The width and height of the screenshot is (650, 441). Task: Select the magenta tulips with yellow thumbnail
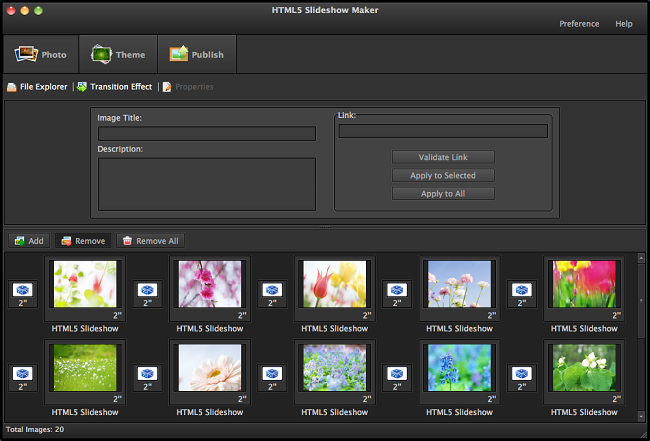point(584,284)
